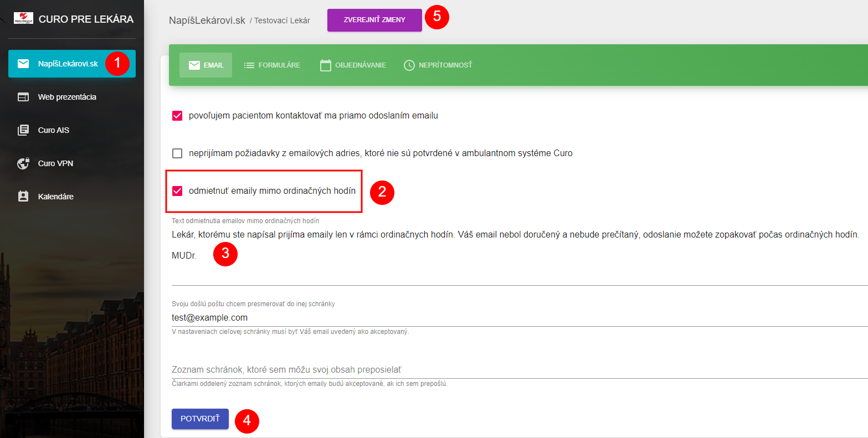868x438 pixels.
Task: Click into the rejection text field starting with Lekár
Action: (x=520, y=255)
